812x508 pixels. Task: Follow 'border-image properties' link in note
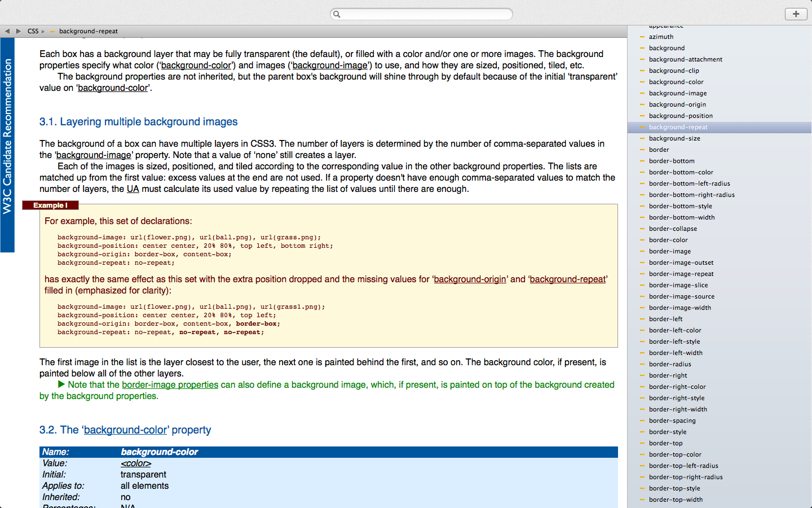(170, 385)
